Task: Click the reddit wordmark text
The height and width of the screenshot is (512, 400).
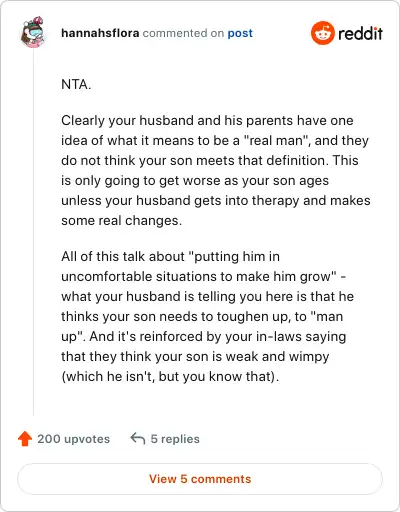Action: pyautogui.click(x=360, y=33)
